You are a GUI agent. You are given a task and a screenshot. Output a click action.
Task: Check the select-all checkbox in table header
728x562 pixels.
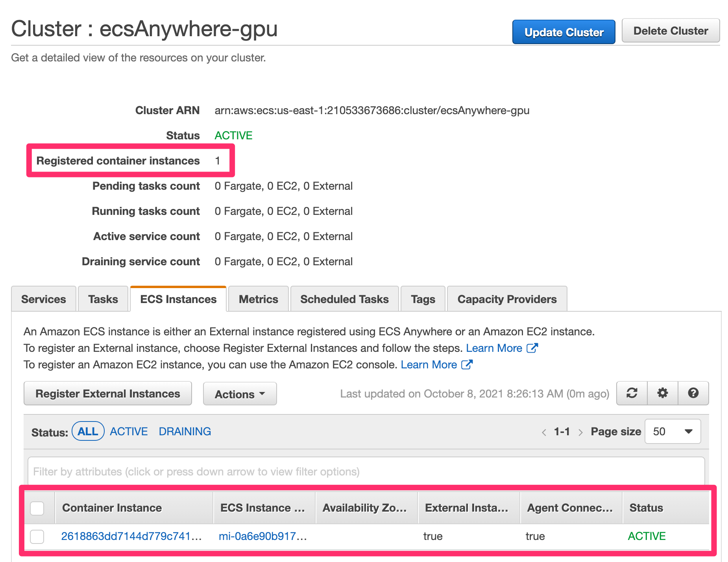pos(37,508)
